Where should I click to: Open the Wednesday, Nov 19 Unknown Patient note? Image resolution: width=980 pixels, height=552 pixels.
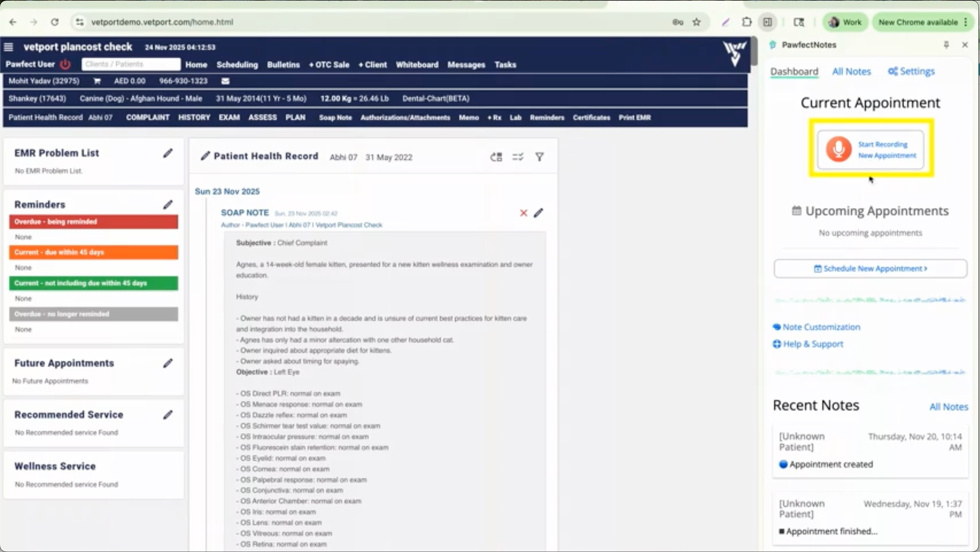[x=870, y=518]
